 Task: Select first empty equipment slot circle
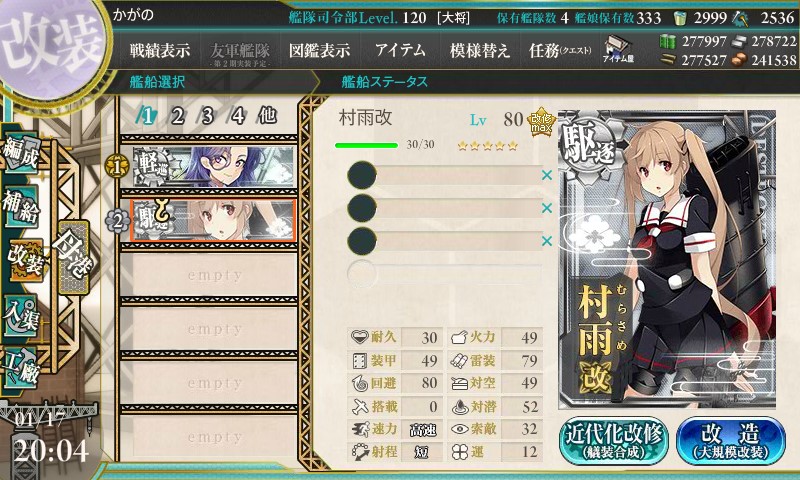[x=362, y=175]
